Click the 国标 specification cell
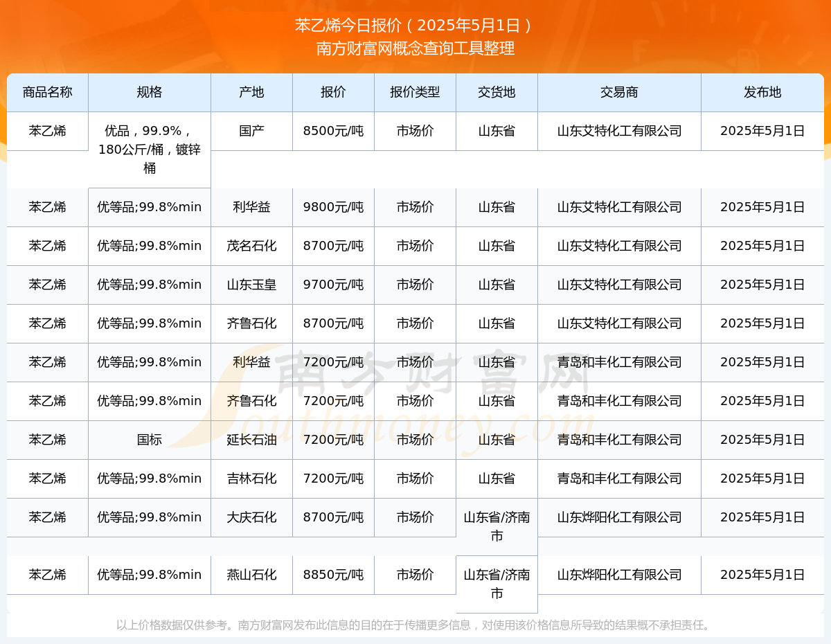Image resolution: width=831 pixels, height=644 pixels. [150, 440]
